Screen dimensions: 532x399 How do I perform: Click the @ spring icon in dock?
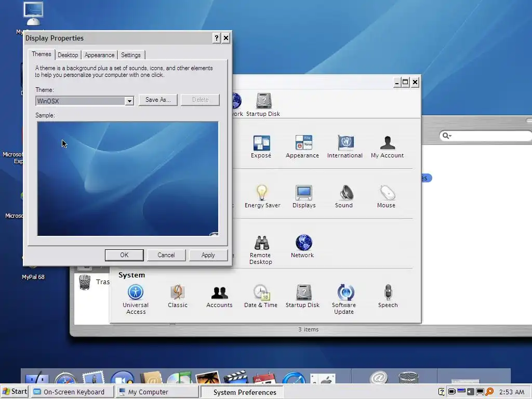(x=379, y=378)
